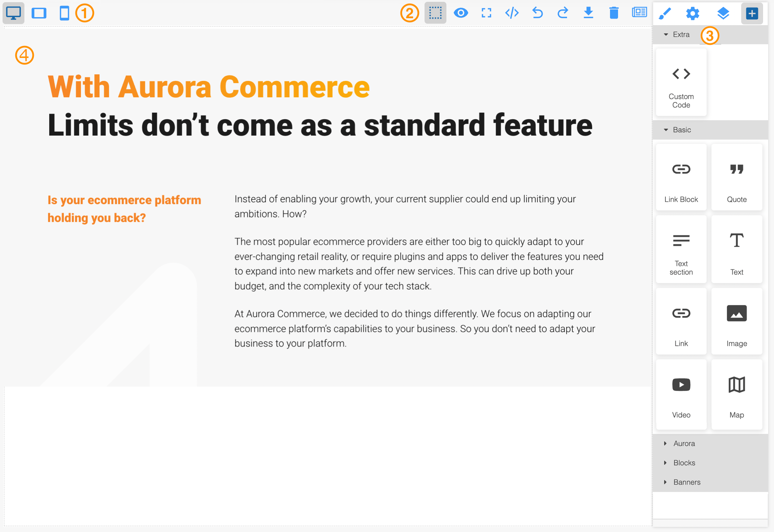774x532 pixels.
Task: Switch to mobile device preview
Action: pos(64,13)
